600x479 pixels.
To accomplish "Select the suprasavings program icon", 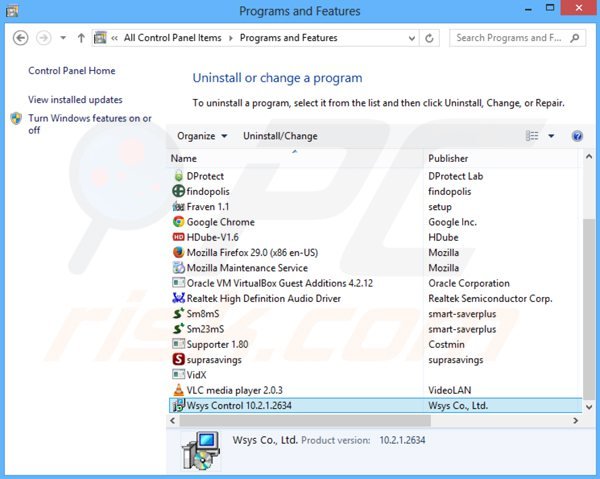I will 178,359.
